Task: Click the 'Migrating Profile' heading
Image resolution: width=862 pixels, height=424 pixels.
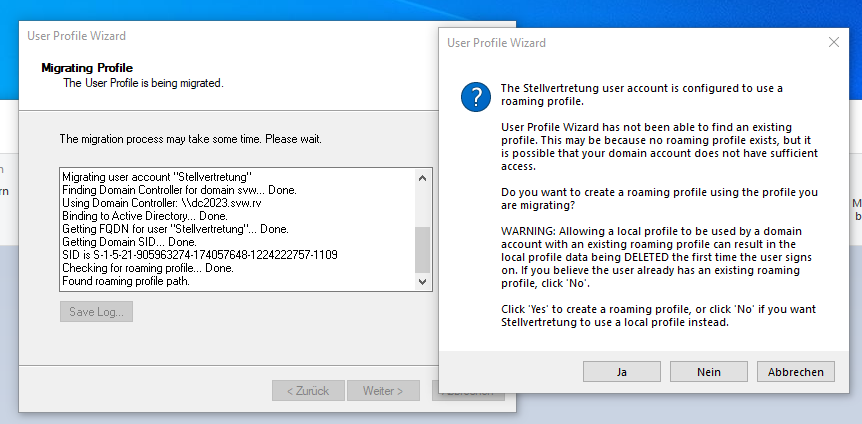Action: point(87,68)
